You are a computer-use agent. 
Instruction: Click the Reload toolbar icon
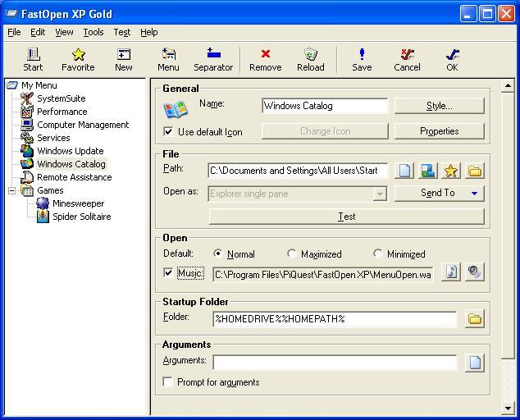pyautogui.click(x=311, y=60)
